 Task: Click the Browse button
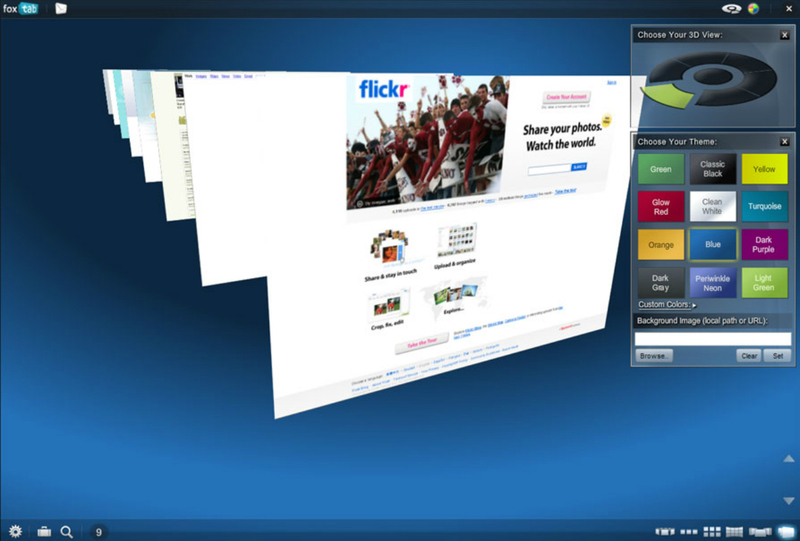[654, 356]
